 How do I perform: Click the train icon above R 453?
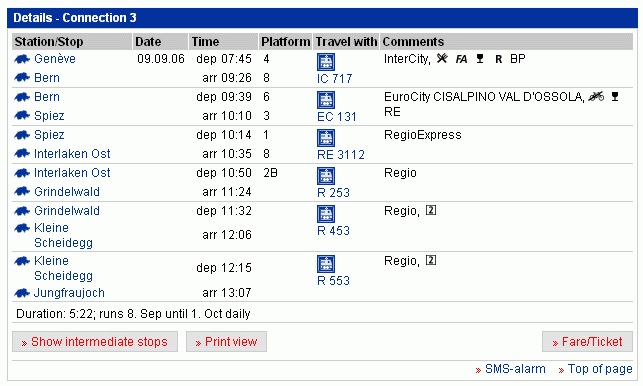pos(326,214)
